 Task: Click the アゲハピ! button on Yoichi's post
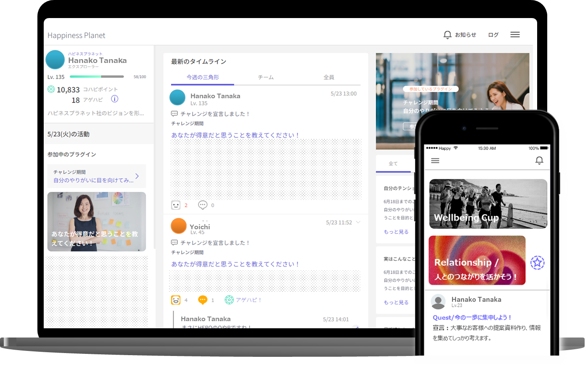click(243, 300)
